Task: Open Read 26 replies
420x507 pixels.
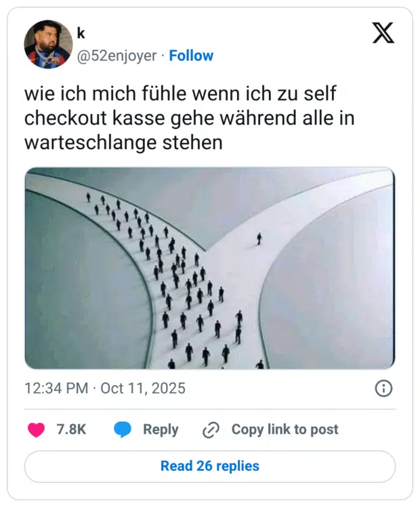Action: pos(210,466)
